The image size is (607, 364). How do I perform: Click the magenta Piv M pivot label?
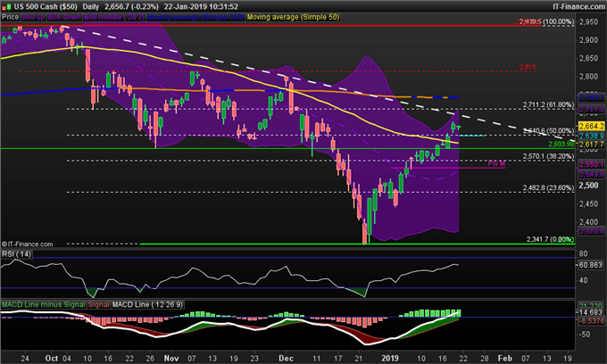(496, 163)
